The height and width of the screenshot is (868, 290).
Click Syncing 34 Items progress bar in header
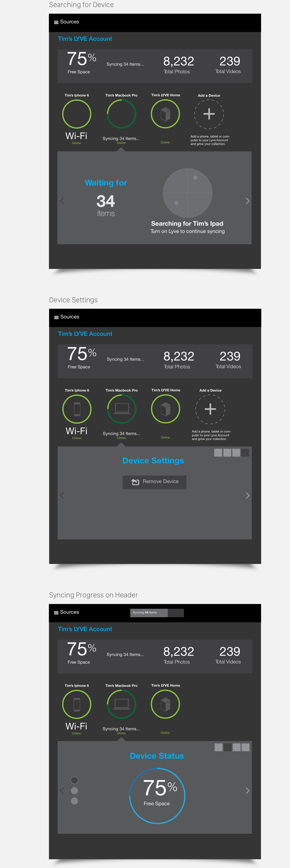coord(157,612)
